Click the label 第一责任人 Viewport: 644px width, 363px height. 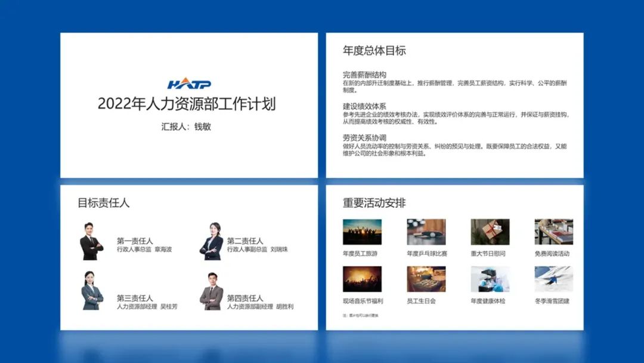(x=135, y=241)
